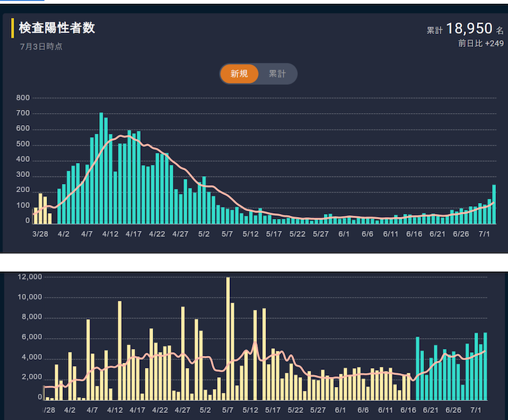
Task: Click the yellow accent bar beside the title
Action: click(x=13, y=28)
